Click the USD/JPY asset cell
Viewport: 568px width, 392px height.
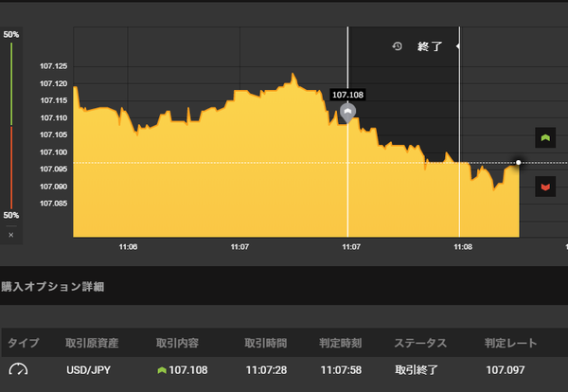click(x=88, y=370)
